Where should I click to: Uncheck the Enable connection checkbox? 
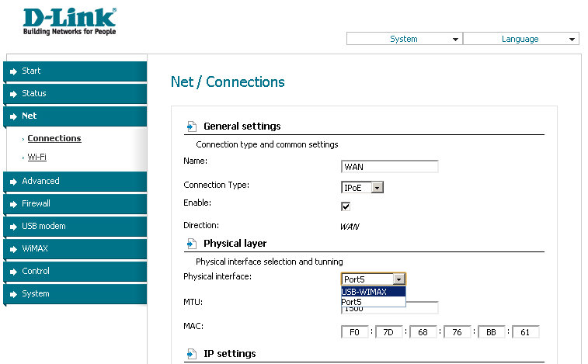click(x=346, y=206)
